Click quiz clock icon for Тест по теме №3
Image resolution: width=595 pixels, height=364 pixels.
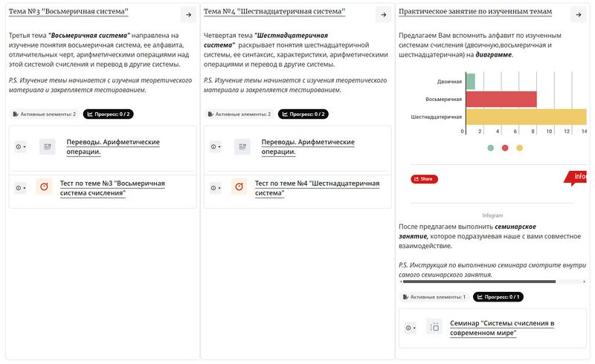[x=44, y=186]
